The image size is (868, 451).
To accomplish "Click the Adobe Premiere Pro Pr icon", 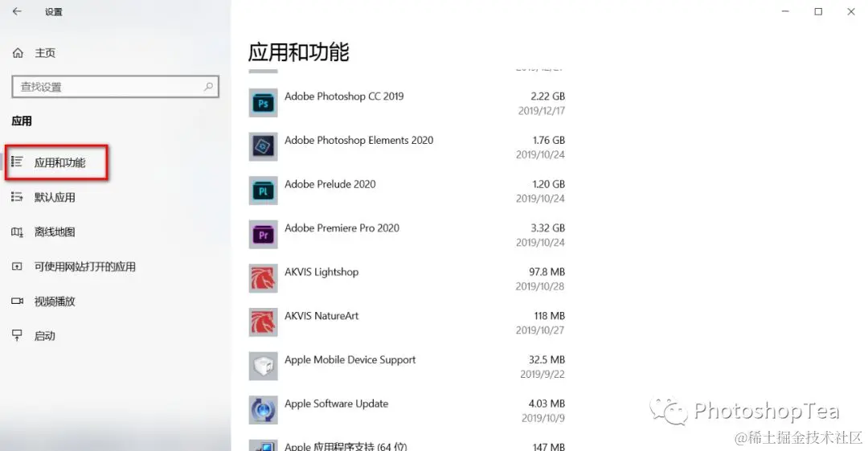I will click(x=263, y=235).
